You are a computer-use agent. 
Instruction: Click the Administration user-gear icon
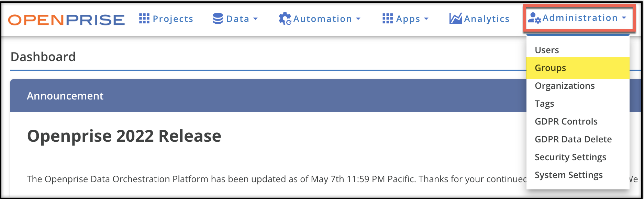pos(534,18)
